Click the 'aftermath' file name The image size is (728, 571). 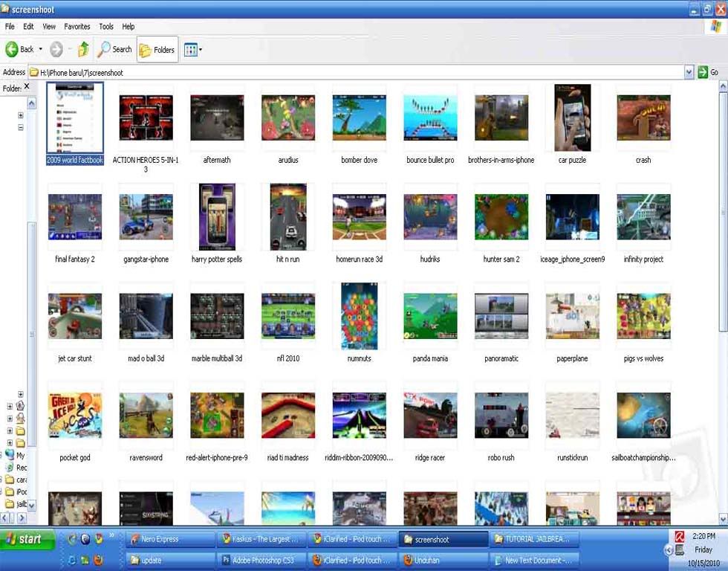[217, 160]
